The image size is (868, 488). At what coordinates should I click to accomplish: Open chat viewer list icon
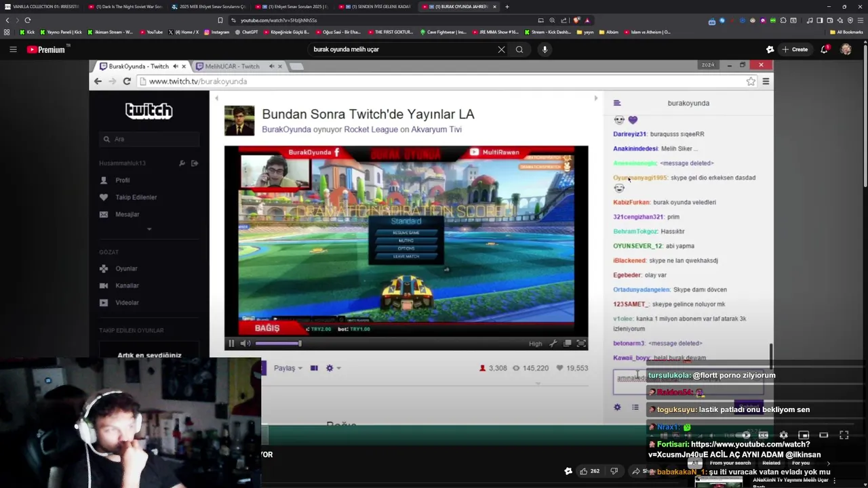[x=635, y=407]
